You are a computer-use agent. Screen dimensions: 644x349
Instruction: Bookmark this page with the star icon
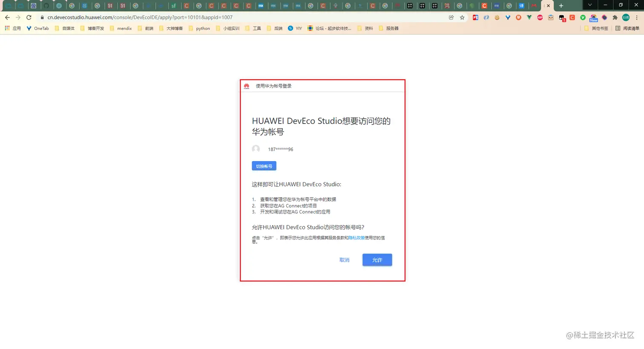click(462, 17)
